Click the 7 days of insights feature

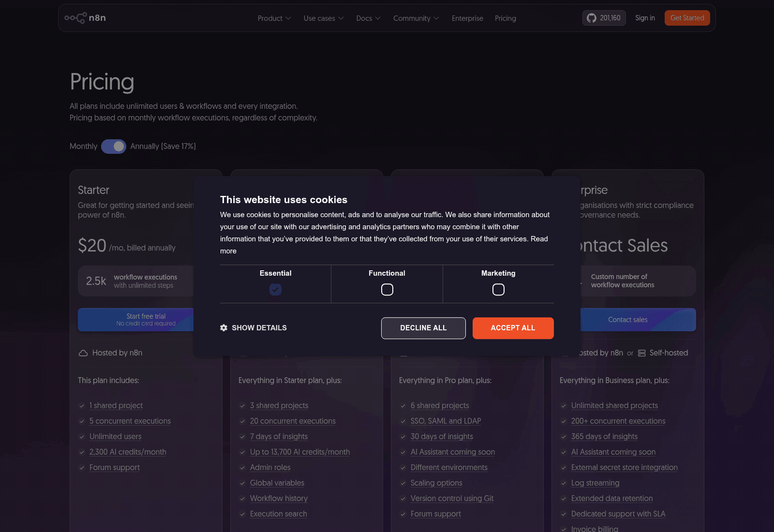click(x=279, y=437)
